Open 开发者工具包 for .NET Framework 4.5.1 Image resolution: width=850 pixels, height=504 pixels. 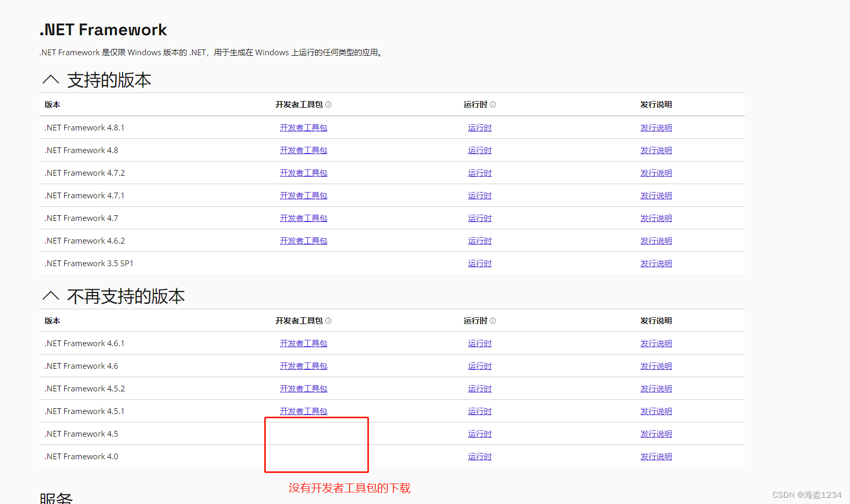(304, 411)
